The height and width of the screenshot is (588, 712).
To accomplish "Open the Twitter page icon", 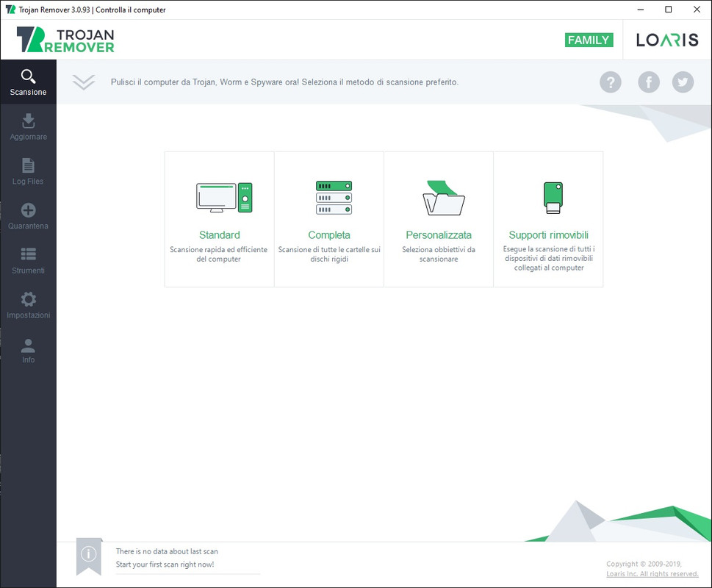I will pos(683,82).
